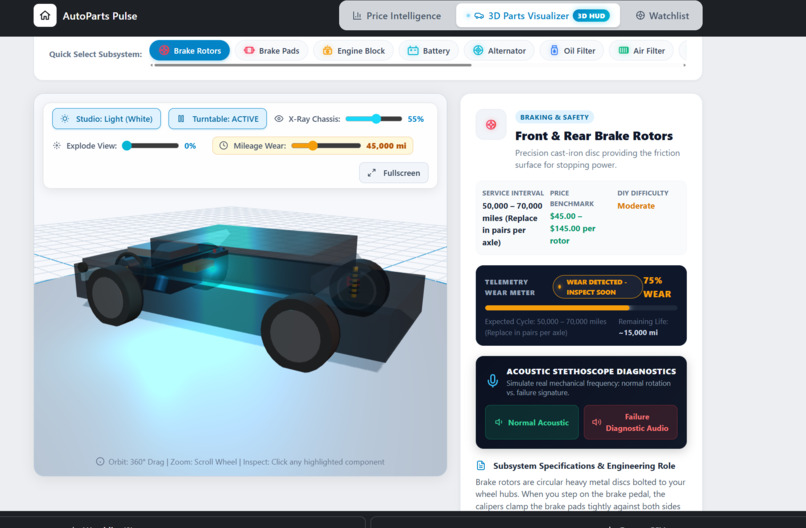The width and height of the screenshot is (806, 528).
Task: Click the ~15,000 mi remaining life value
Action: coord(638,333)
